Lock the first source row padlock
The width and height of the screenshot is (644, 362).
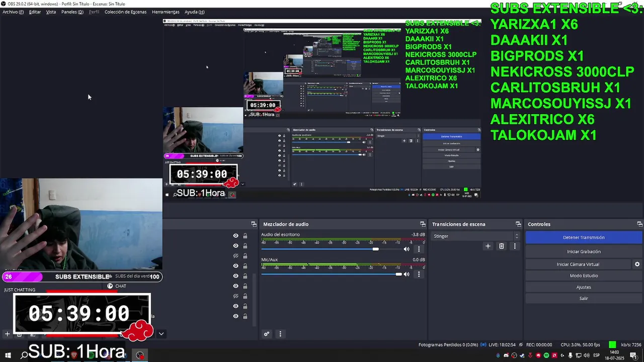pos(245,236)
